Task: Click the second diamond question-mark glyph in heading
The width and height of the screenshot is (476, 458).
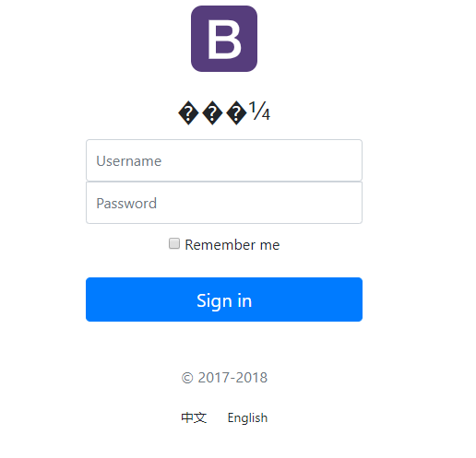Action: point(212,113)
